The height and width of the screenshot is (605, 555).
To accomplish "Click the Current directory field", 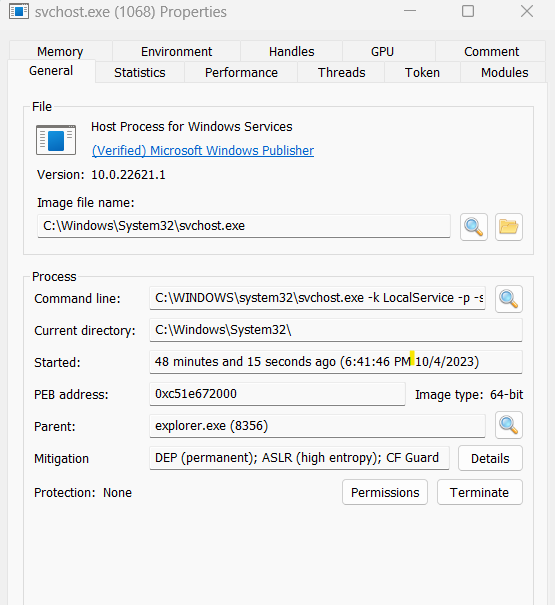I will pos(336,330).
